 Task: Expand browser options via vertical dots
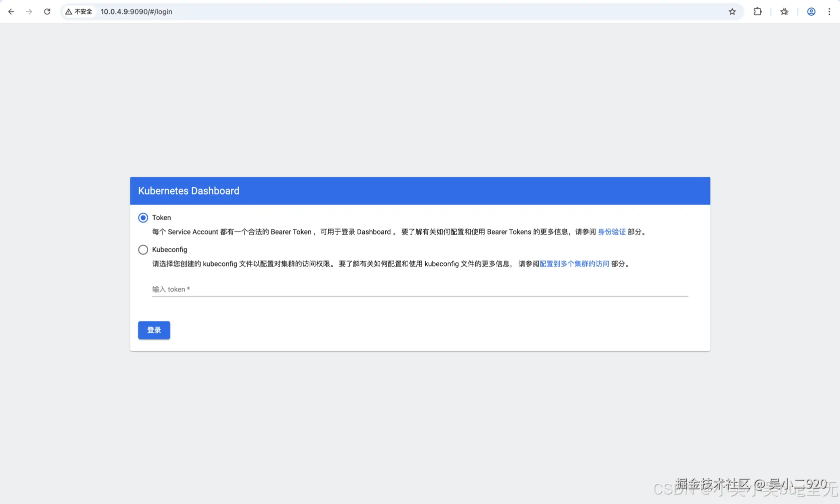click(x=829, y=11)
